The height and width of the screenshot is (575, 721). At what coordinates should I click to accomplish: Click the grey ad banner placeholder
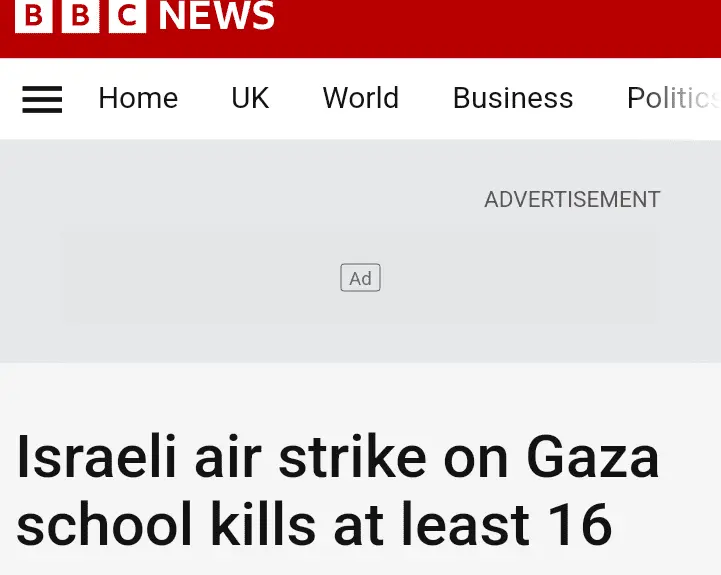pos(200,278)
